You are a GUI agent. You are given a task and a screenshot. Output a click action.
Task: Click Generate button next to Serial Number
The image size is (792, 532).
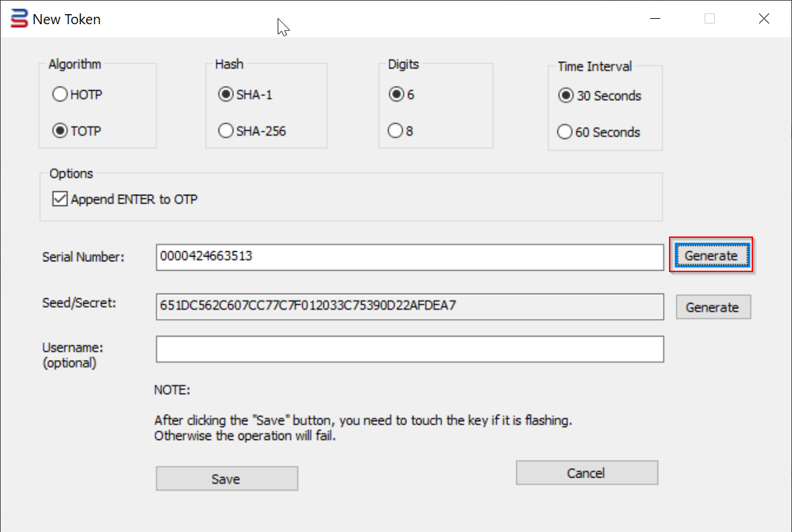[x=711, y=255]
